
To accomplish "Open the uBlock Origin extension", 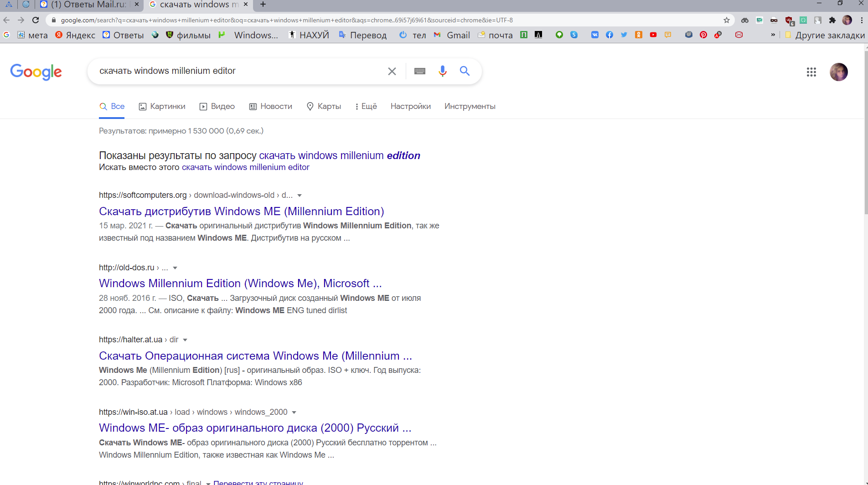I will pyautogui.click(x=789, y=21).
